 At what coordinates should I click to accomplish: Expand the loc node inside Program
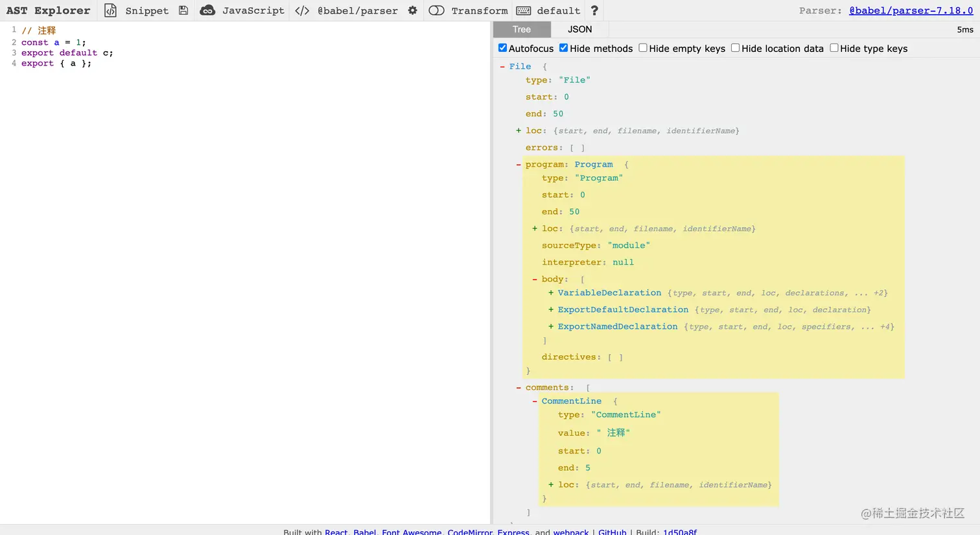coord(535,228)
